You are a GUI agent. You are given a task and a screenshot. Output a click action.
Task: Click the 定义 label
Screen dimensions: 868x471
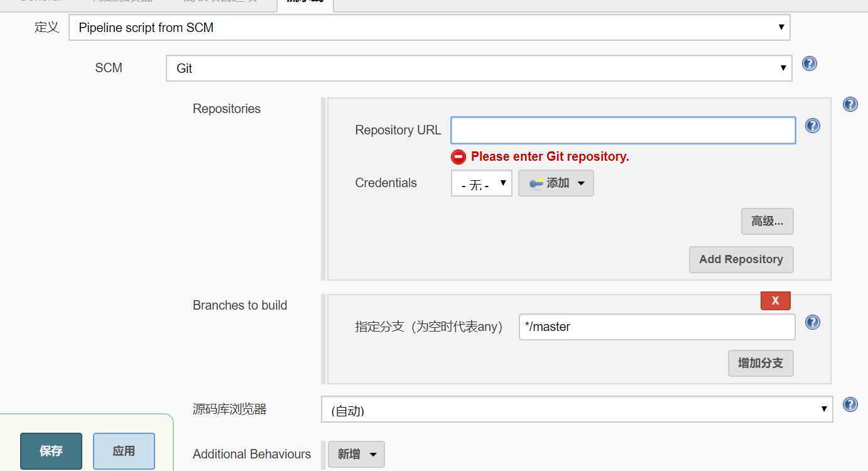pyautogui.click(x=46, y=27)
